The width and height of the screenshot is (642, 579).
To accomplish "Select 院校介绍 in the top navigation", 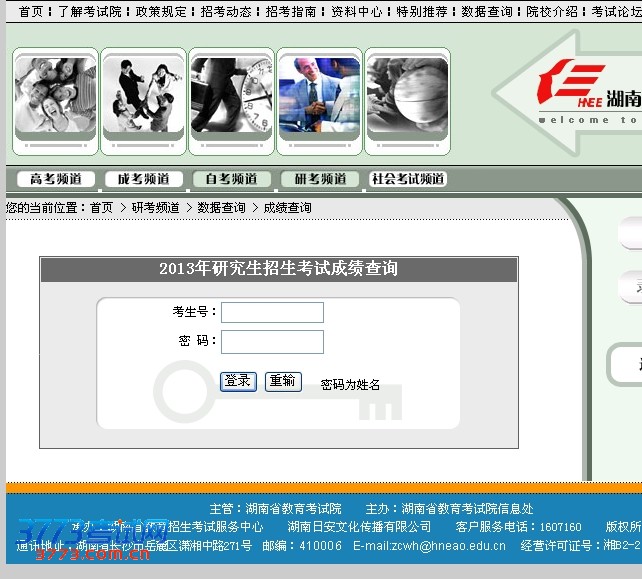I will click(x=552, y=12).
